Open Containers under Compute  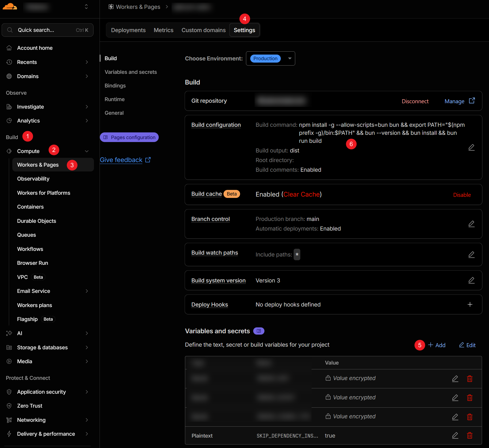pyautogui.click(x=30, y=207)
